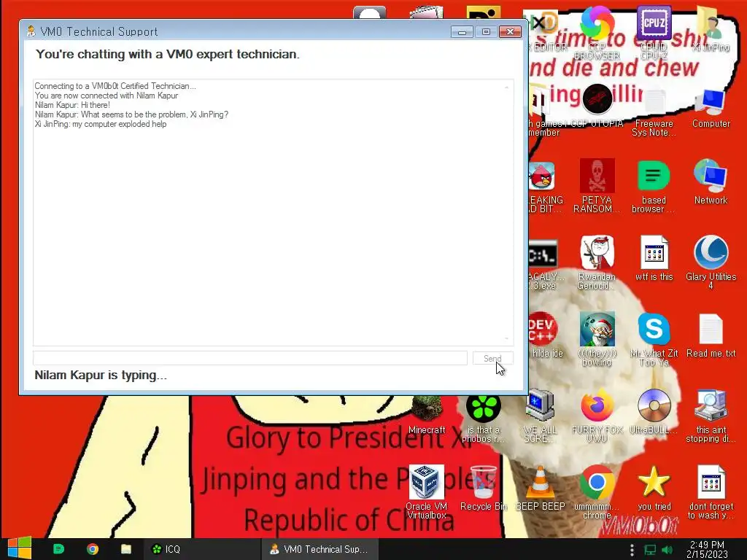Open the taskbar clock showing 2:49 PM
Viewport: 747px width, 560px height.
[707, 549]
